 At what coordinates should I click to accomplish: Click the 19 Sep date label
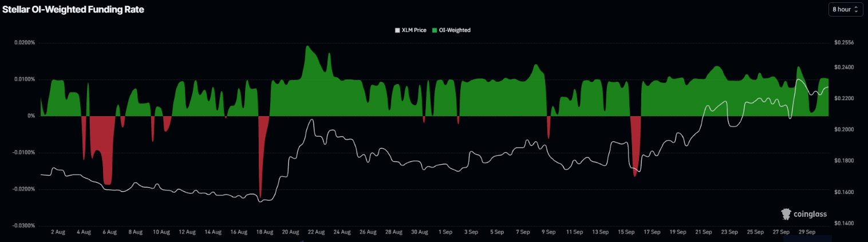678,233
